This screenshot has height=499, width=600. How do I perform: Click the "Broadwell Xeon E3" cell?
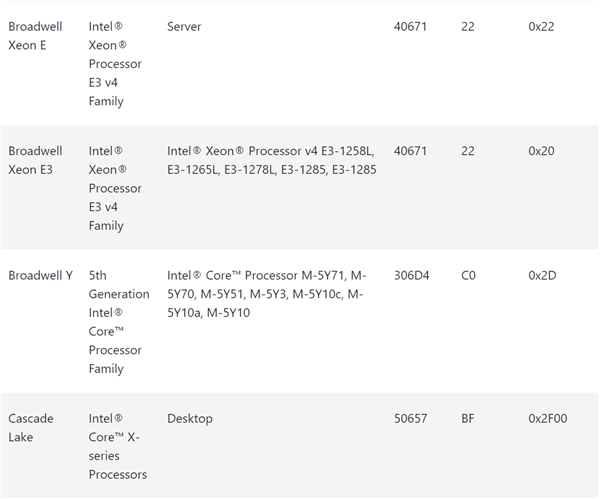(35, 160)
